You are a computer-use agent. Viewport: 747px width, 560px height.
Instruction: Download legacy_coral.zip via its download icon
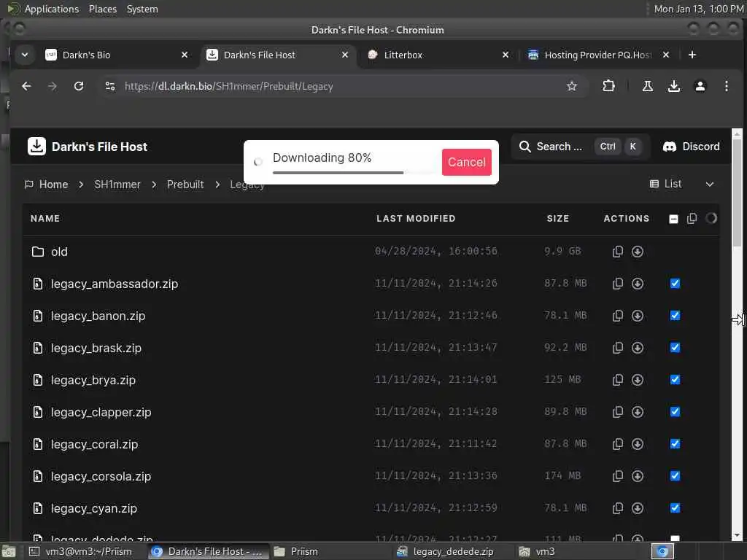pos(638,444)
